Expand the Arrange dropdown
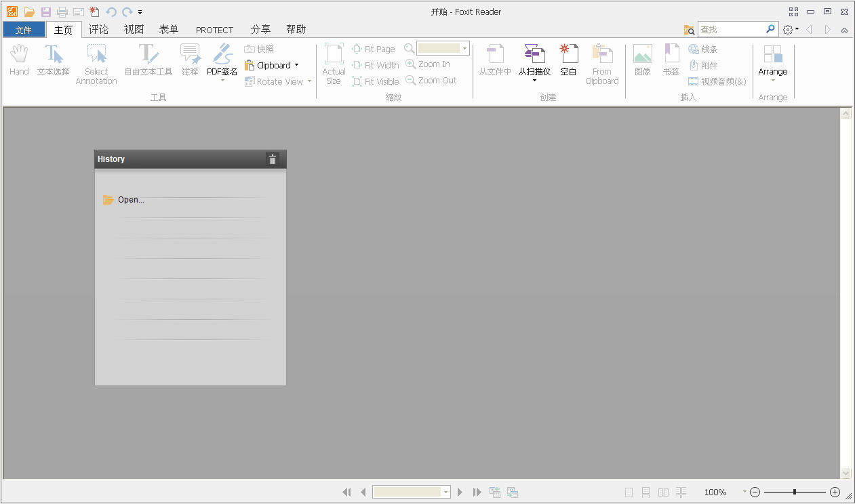Image resolution: width=855 pixels, height=504 pixels. (x=773, y=80)
